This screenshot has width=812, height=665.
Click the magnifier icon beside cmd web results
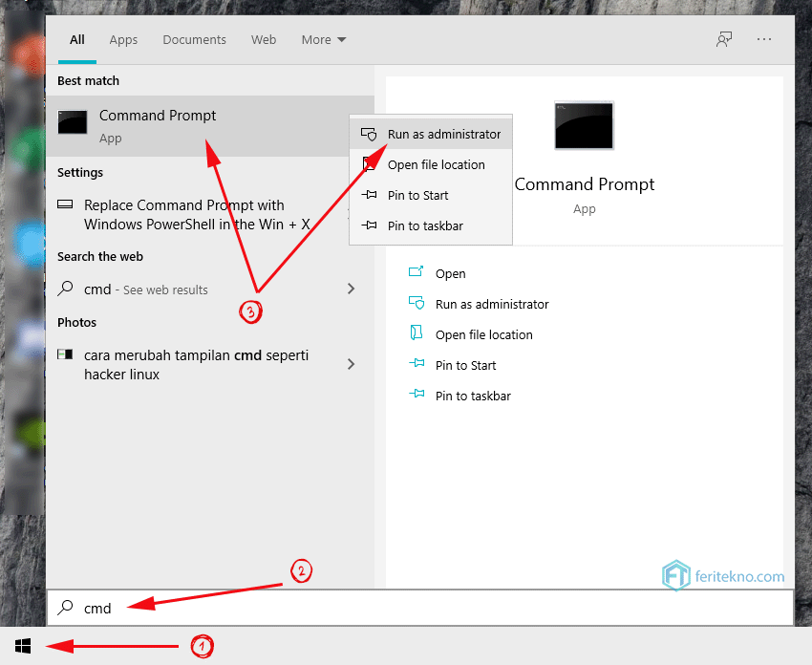pyautogui.click(x=65, y=288)
